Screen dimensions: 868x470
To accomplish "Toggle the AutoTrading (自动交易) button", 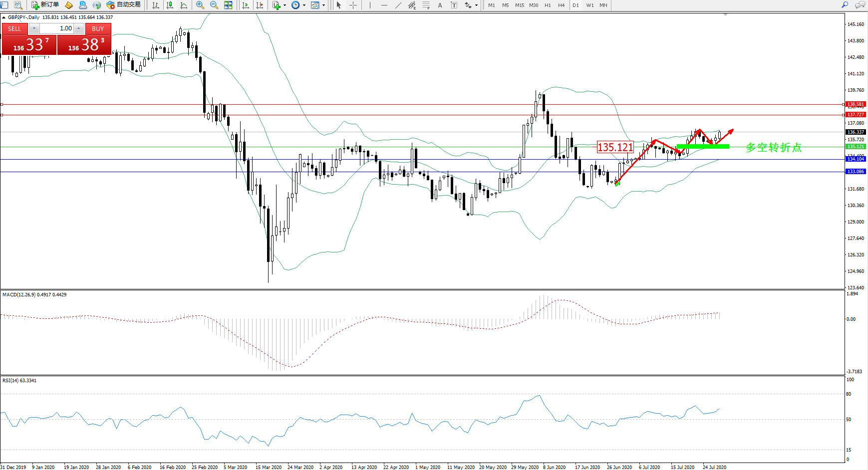I will point(123,5).
